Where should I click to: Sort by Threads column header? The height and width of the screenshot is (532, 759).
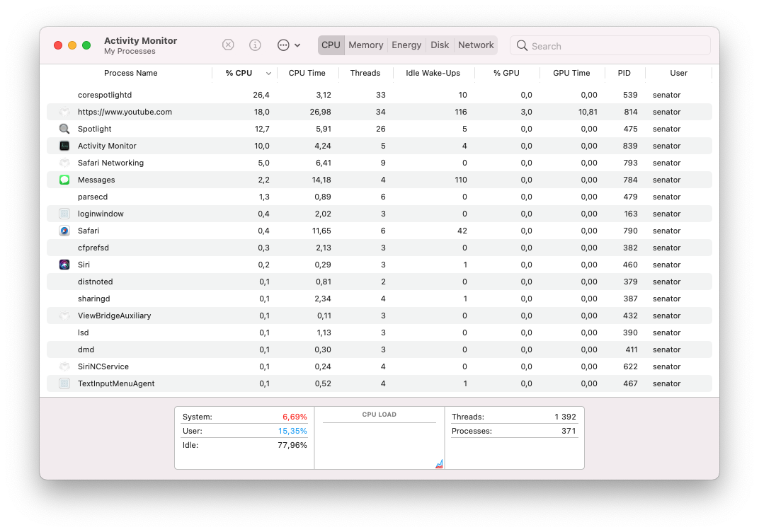tap(365, 73)
